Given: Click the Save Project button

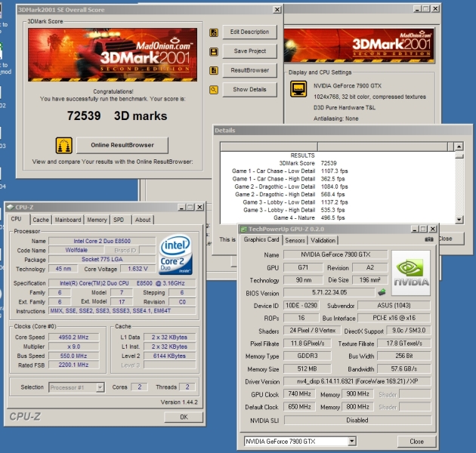Looking at the screenshot, I should point(249,51).
